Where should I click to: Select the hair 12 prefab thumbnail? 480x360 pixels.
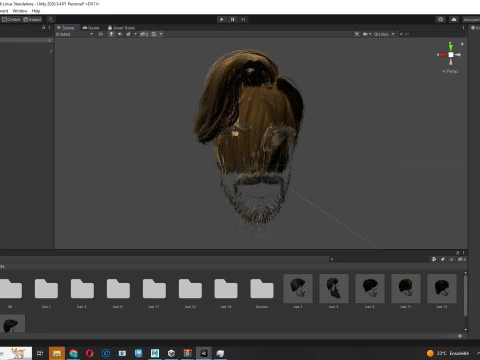[x=442, y=289]
